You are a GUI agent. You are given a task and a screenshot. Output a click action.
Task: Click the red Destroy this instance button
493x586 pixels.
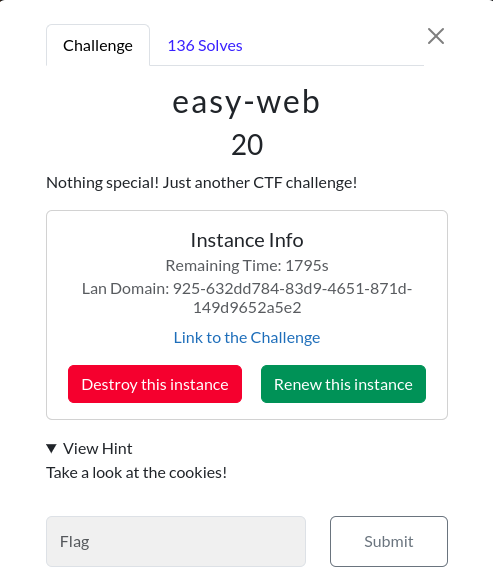(x=155, y=384)
